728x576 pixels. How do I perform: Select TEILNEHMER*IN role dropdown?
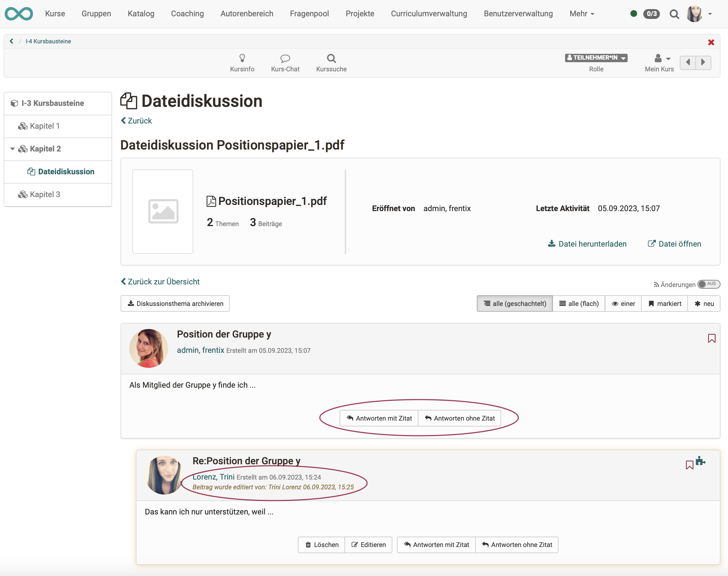[596, 57]
